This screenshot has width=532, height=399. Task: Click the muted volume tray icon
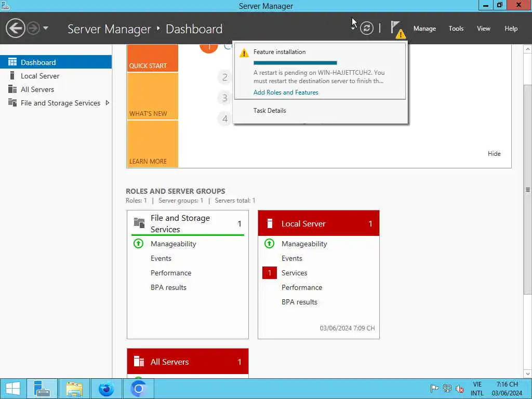460,389
